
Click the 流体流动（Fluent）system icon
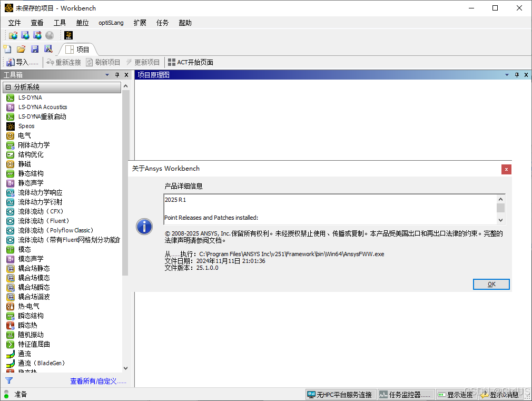coord(11,221)
